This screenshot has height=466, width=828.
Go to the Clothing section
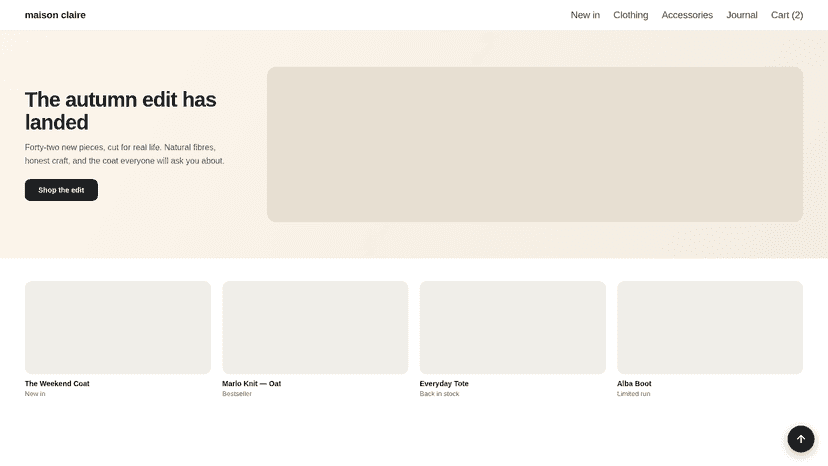(x=631, y=15)
